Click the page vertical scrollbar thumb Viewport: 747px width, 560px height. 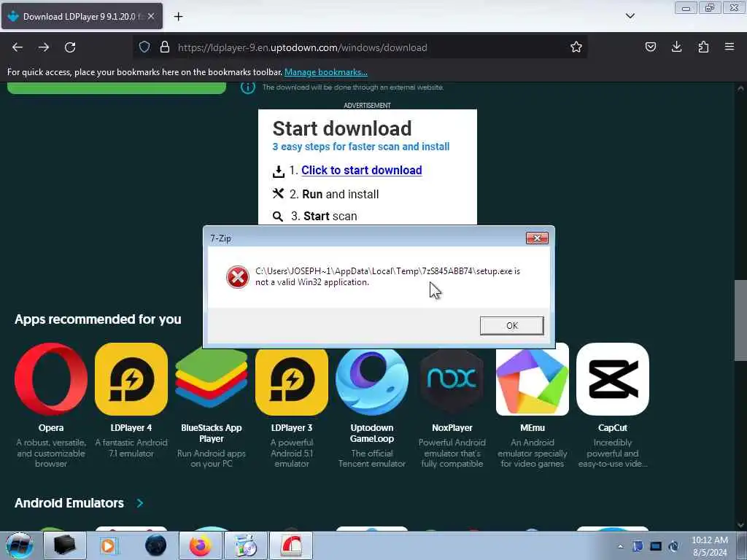tap(740, 320)
